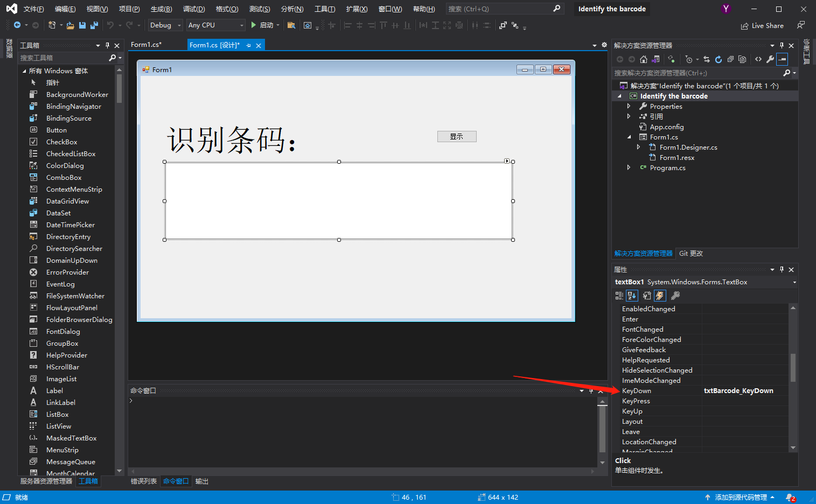This screenshot has width=816, height=504.
Task: Open the 调试(D) menu
Action: (193, 9)
